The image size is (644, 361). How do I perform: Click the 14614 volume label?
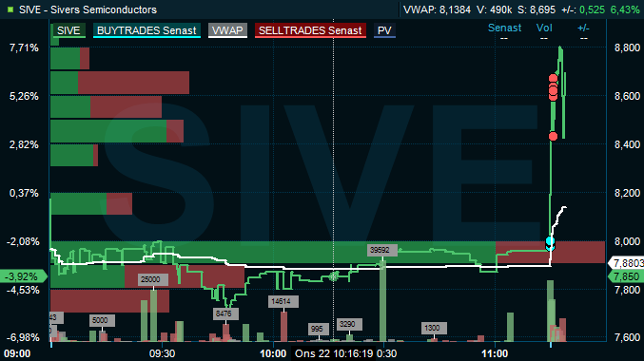(x=283, y=301)
